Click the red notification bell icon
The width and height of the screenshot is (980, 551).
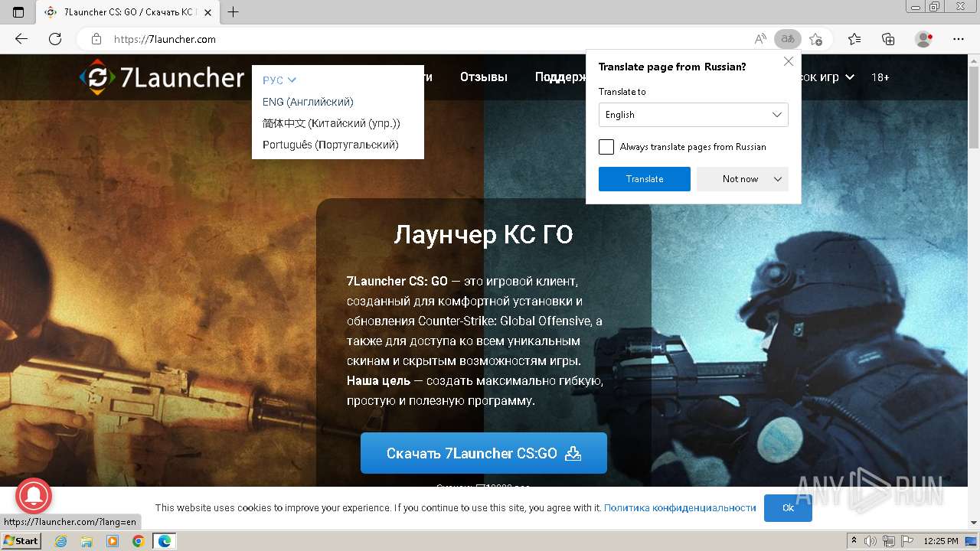coord(34,497)
